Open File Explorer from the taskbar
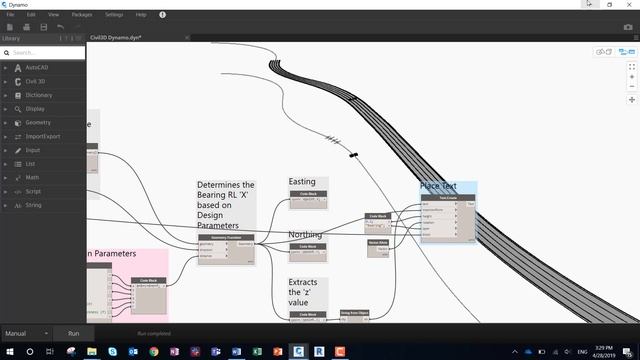 point(92,351)
